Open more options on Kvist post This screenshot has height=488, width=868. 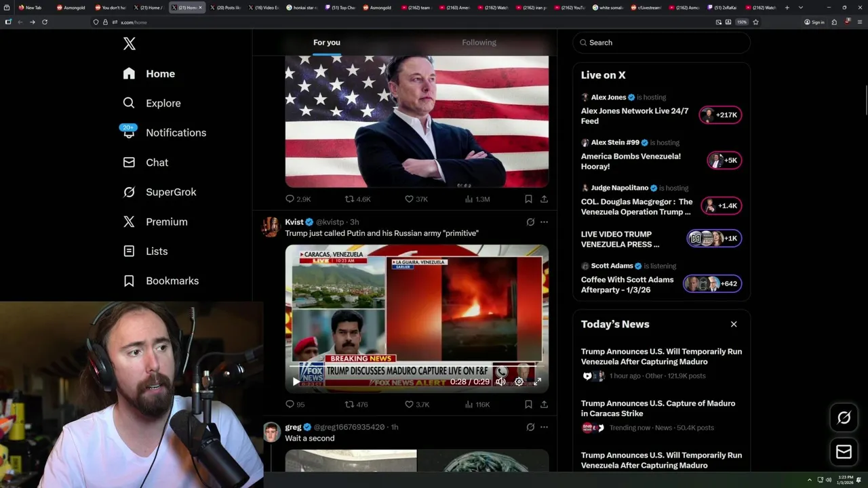pyautogui.click(x=544, y=222)
